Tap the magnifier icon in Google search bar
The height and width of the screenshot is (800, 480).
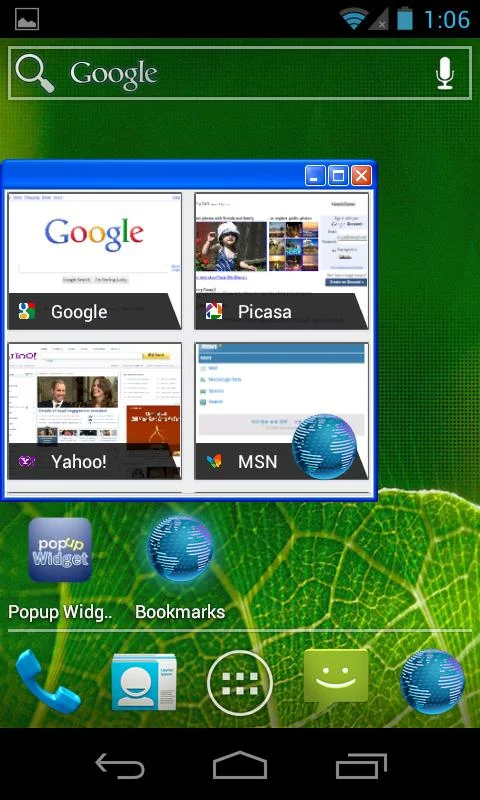point(35,73)
